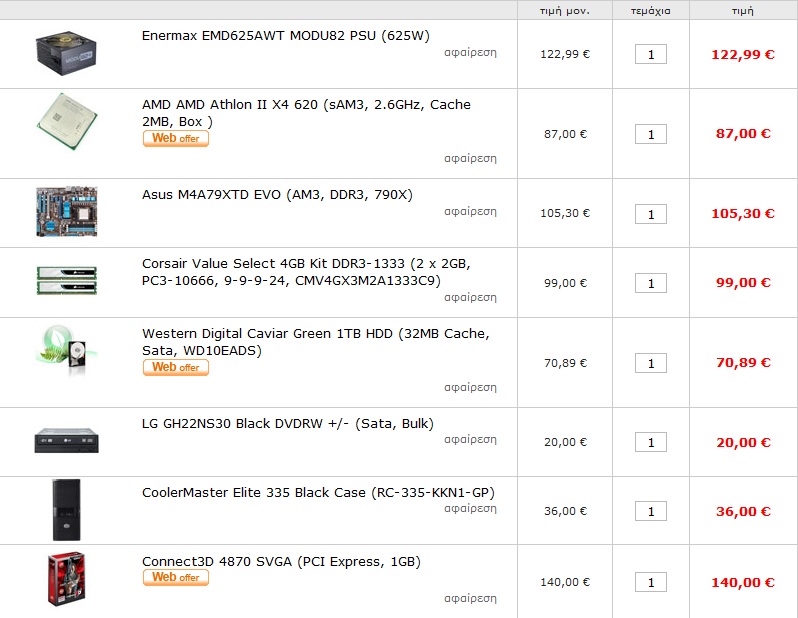
Task: Click Web offer badge under Connect3D 4870
Action: tap(176, 578)
